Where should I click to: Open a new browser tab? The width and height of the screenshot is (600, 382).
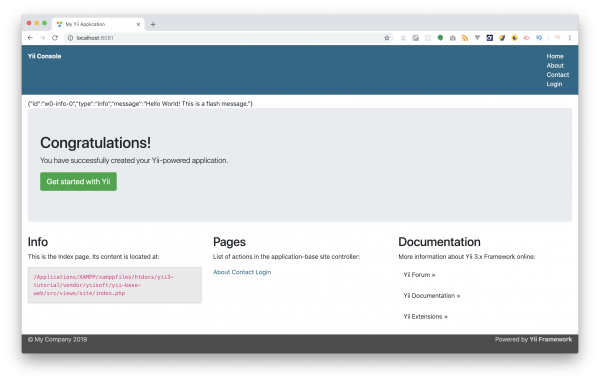tap(153, 24)
